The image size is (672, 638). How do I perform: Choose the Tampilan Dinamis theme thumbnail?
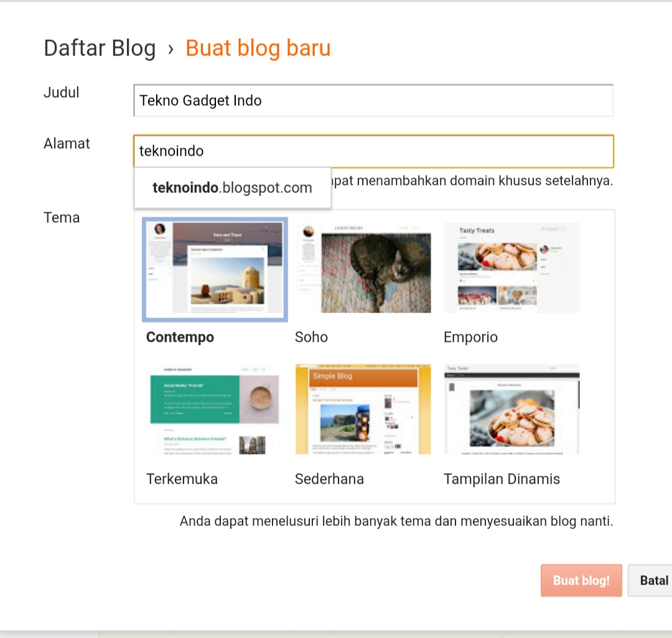click(511, 410)
